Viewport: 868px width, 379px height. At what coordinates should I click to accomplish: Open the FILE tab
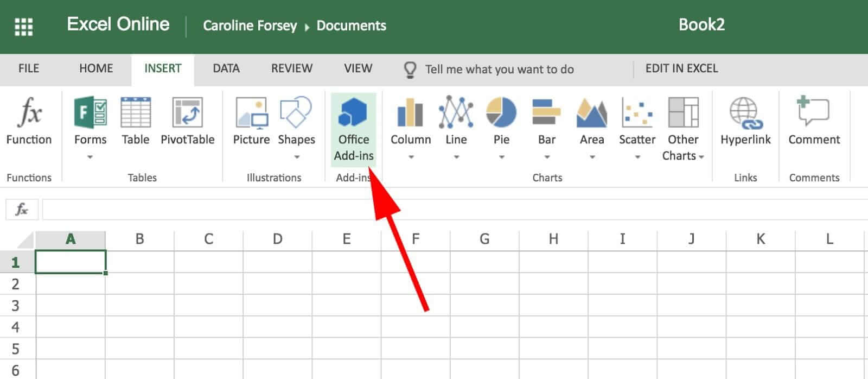(29, 68)
